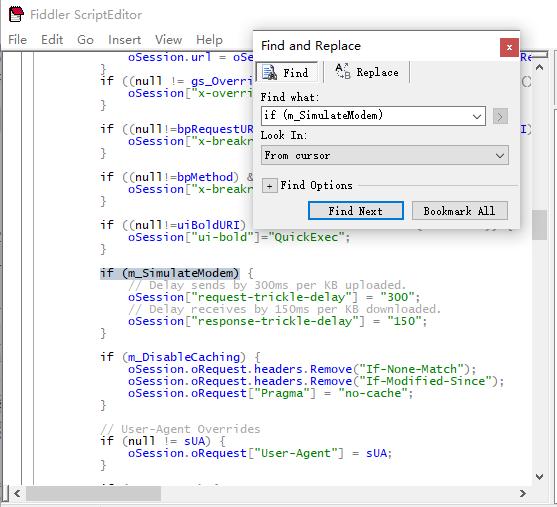
Task: Click the 'if ((null != gs_Overri' line
Action: [177, 81]
